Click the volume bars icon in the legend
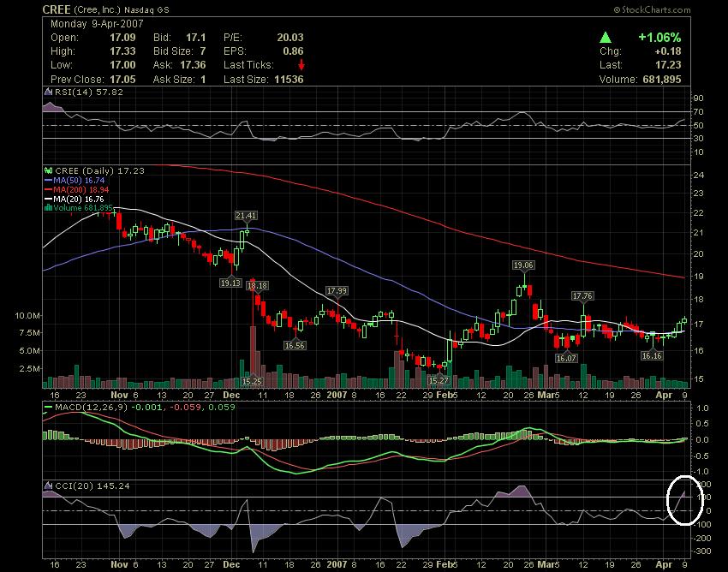This screenshot has width=728, height=572. point(48,207)
